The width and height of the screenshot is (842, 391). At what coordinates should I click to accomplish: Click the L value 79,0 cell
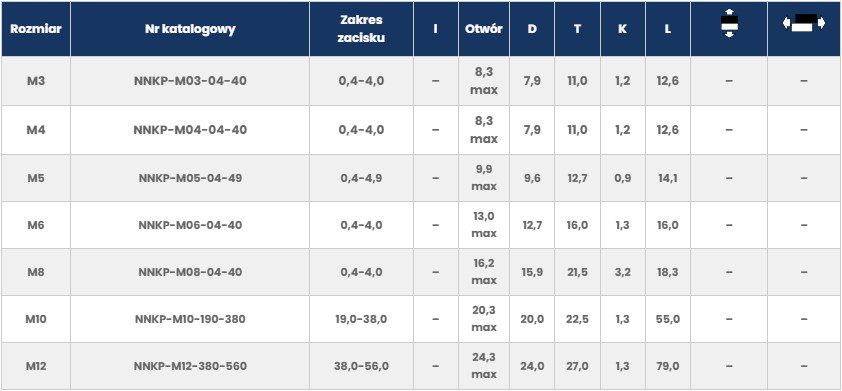pyautogui.click(x=668, y=366)
